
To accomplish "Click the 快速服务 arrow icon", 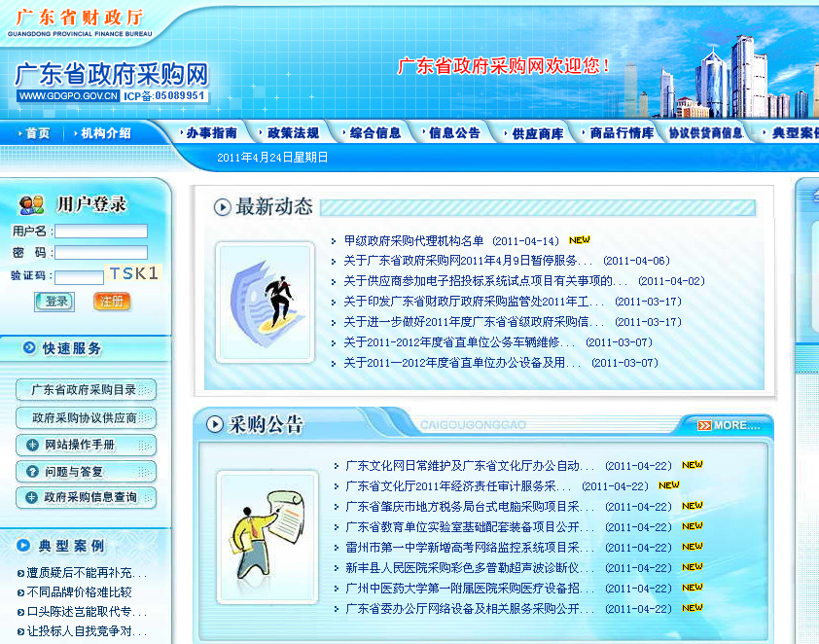I will tap(29, 347).
